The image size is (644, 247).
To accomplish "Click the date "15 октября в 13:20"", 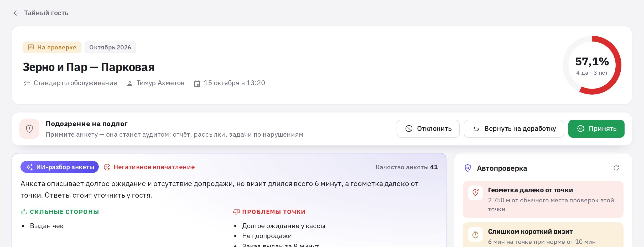I will [234, 83].
